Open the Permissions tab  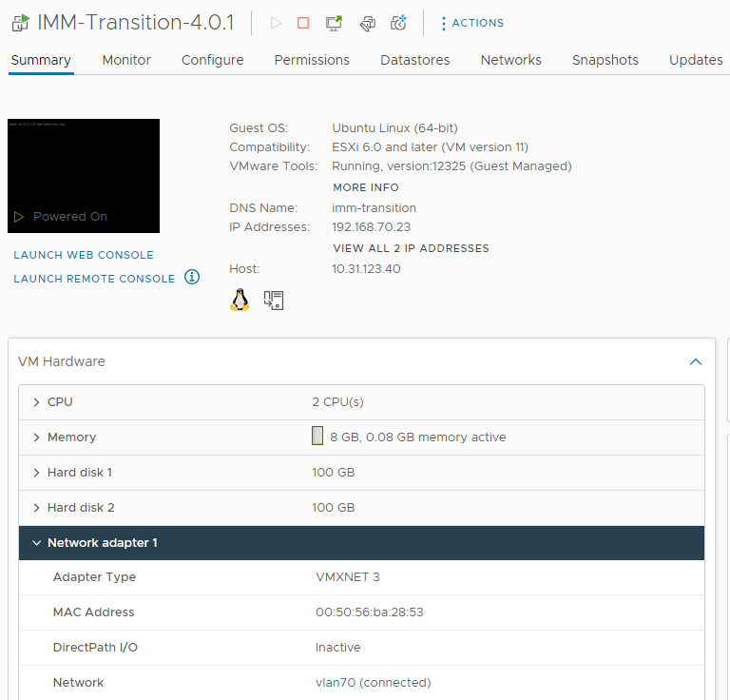click(312, 60)
